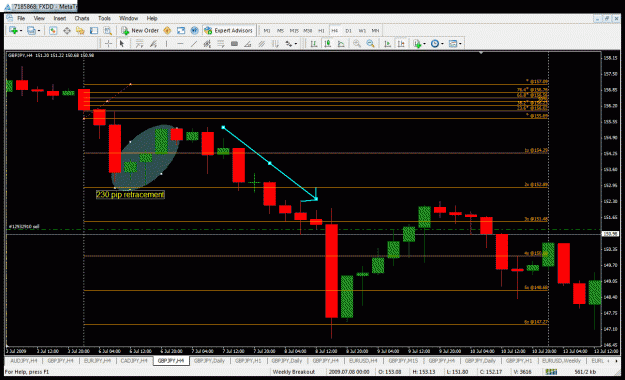Expand the Indicators dropdown arrow
This screenshot has width=625, height=380.
(x=425, y=44)
